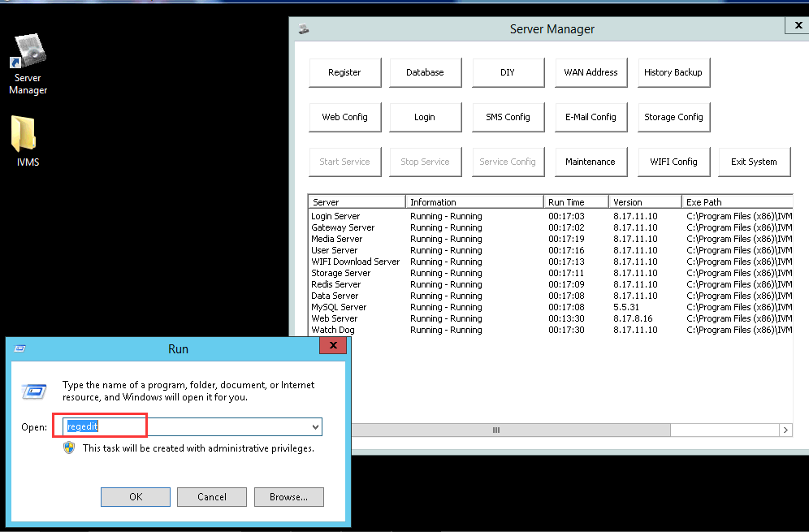Select the MySQL Server row

551,307
